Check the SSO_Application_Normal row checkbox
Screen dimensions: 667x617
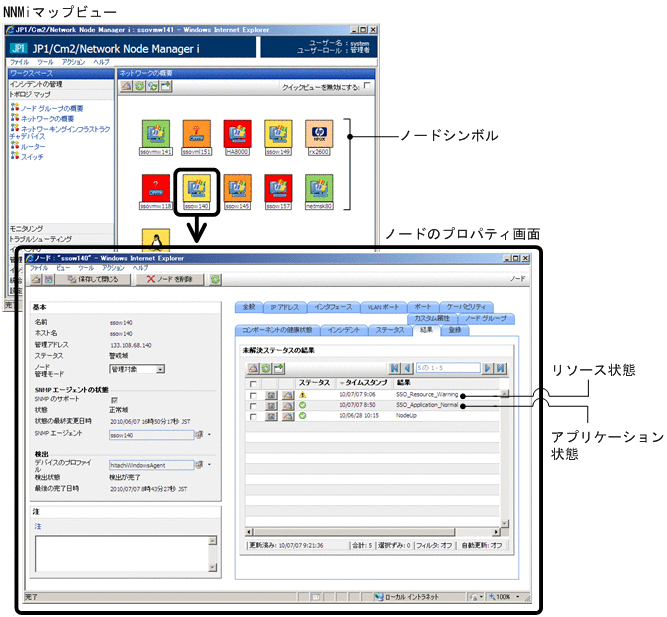[x=253, y=406]
